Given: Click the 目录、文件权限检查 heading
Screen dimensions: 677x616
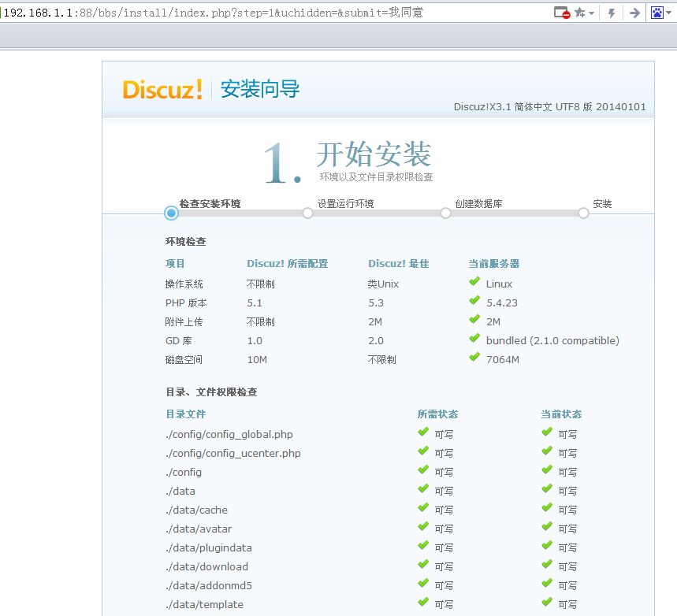Looking at the screenshot, I should pyautogui.click(x=211, y=392).
